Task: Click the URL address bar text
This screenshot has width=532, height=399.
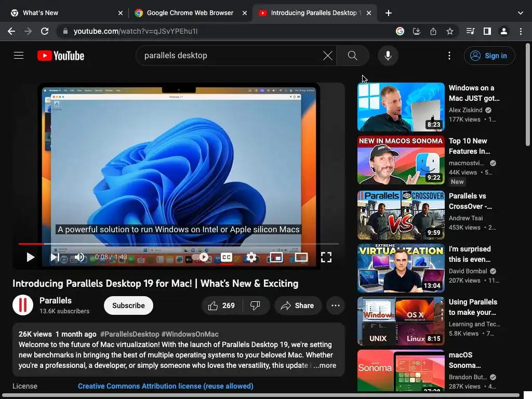Action: point(136,31)
